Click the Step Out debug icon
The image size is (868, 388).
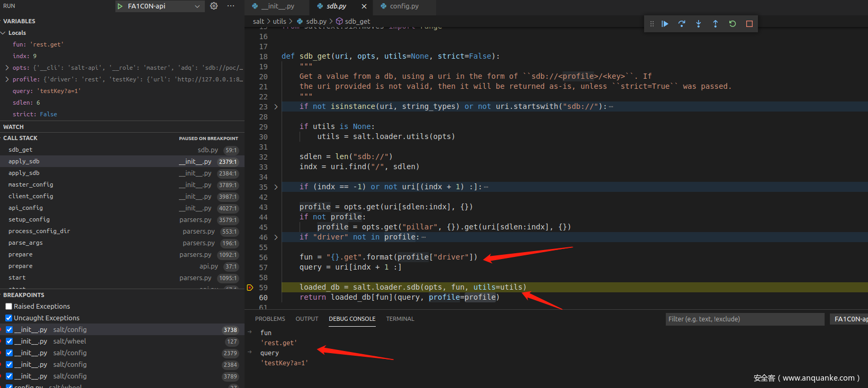click(716, 24)
